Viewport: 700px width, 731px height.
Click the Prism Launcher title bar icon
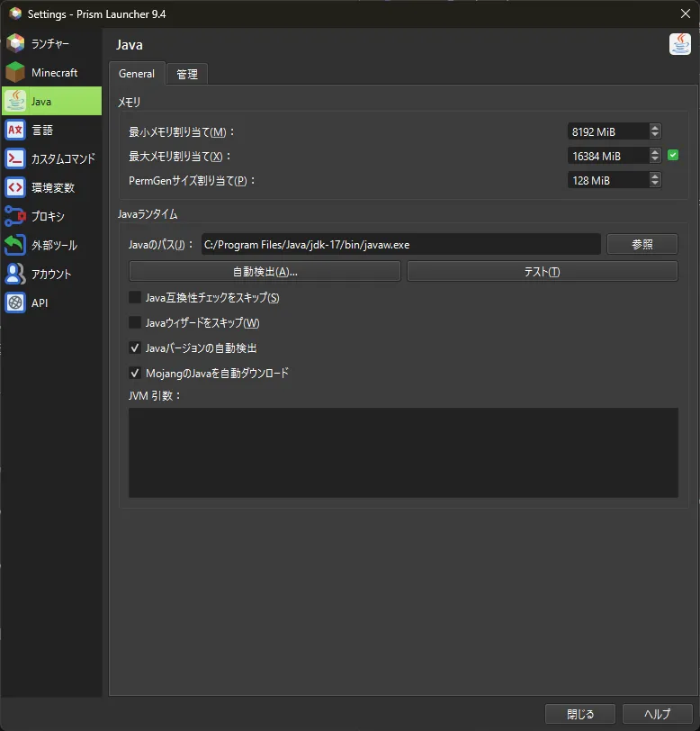(x=15, y=14)
